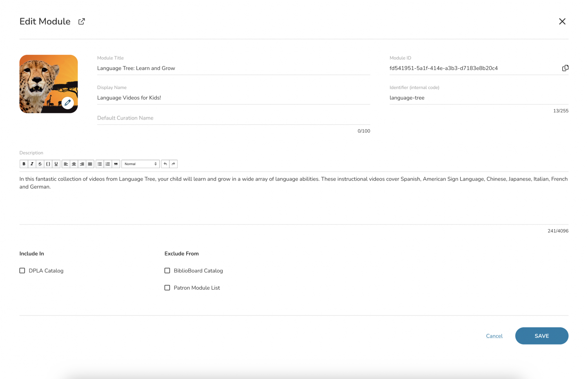Viewport: 588px width, 379px height.
Task: Click the Cancel link
Action: click(494, 336)
